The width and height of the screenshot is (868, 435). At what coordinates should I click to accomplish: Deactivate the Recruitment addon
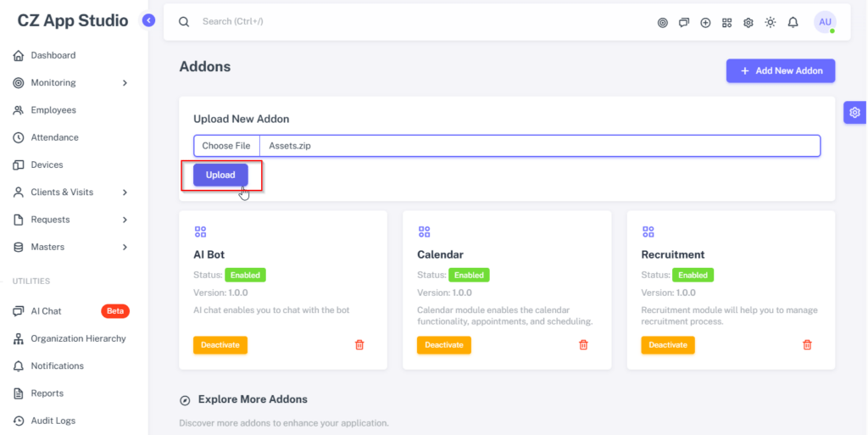(668, 345)
